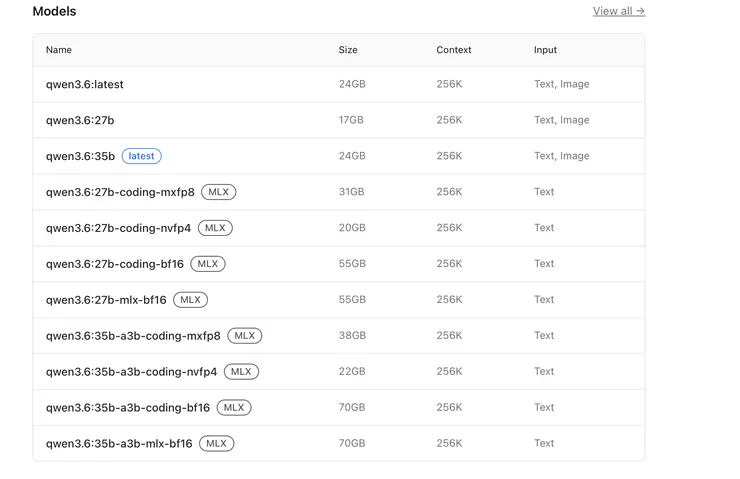Click MLX badge beside qwen3.6:35b-a3b-mlx-bf16
The width and height of the screenshot is (740, 479).
(x=217, y=443)
